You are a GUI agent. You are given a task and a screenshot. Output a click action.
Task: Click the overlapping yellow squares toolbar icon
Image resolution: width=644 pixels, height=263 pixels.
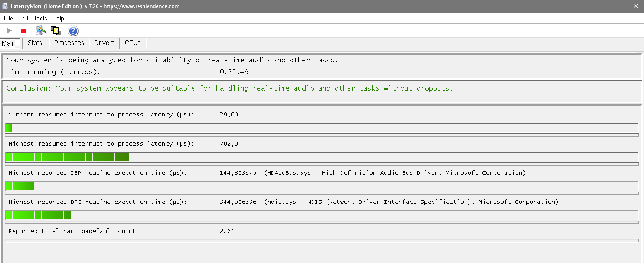click(x=56, y=31)
